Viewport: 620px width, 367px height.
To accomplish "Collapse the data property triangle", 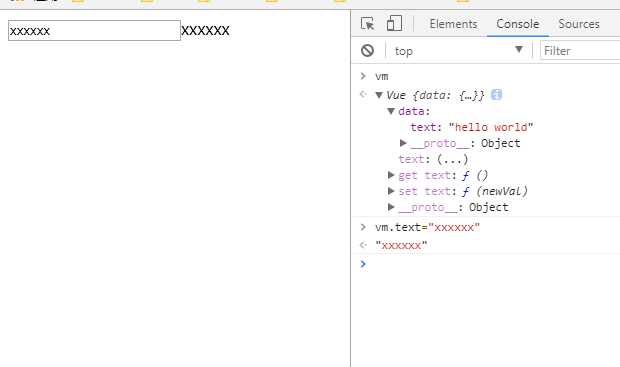I will click(391, 112).
